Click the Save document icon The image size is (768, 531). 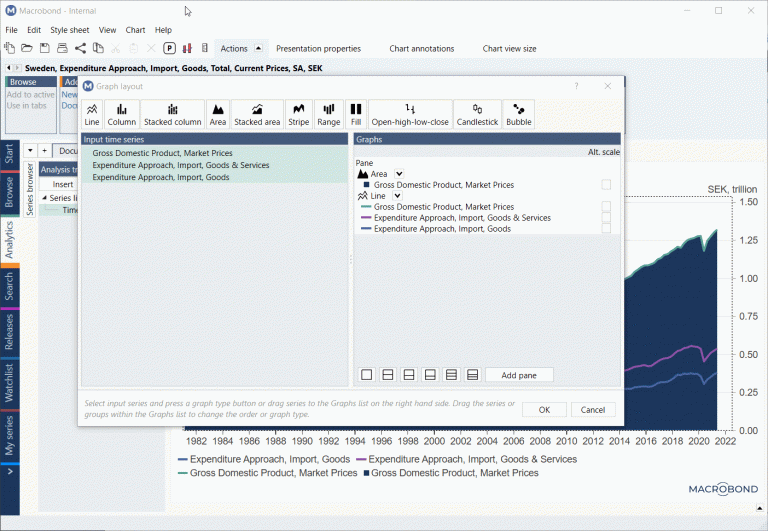pos(45,48)
